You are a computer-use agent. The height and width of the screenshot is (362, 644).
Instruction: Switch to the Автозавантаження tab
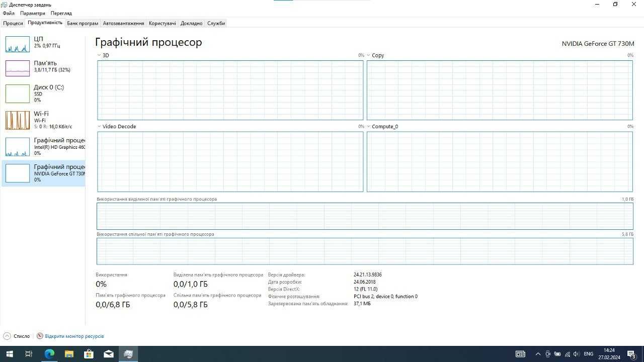(x=123, y=23)
